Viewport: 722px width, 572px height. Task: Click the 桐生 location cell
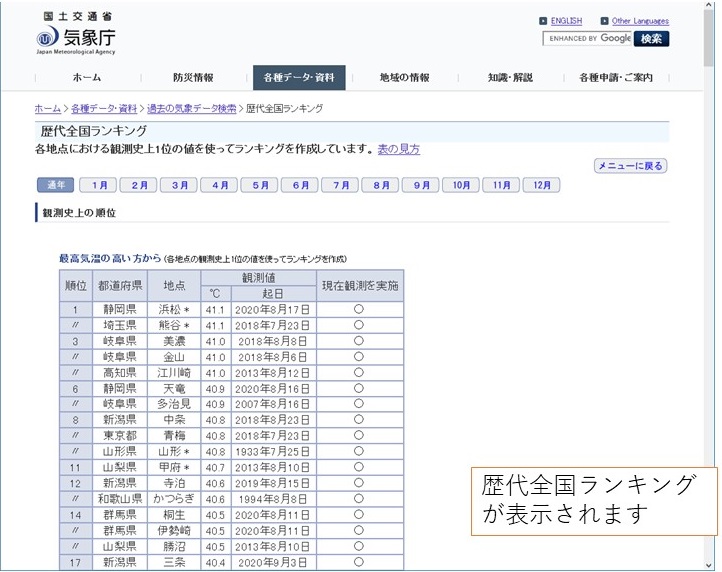pyautogui.click(x=174, y=515)
